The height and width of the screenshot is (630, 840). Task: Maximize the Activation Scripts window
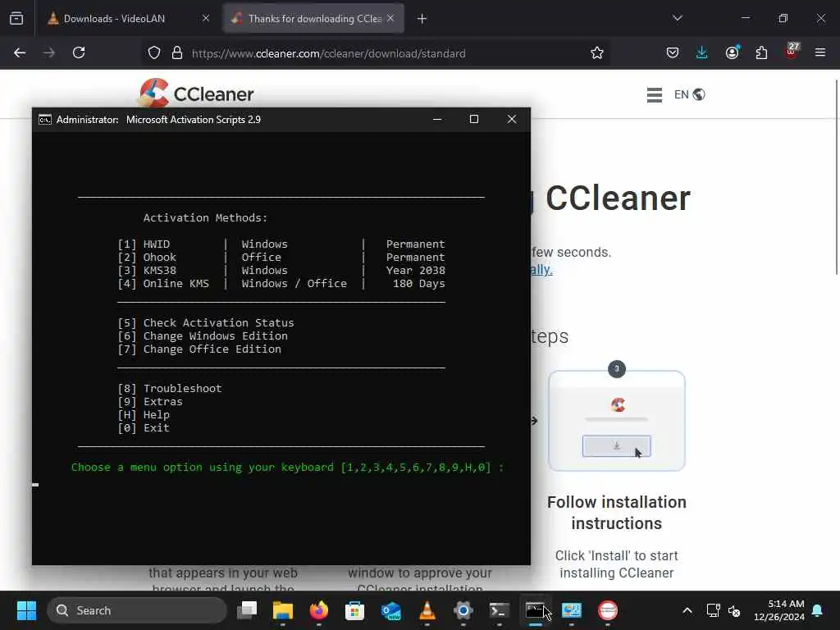click(474, 120)
